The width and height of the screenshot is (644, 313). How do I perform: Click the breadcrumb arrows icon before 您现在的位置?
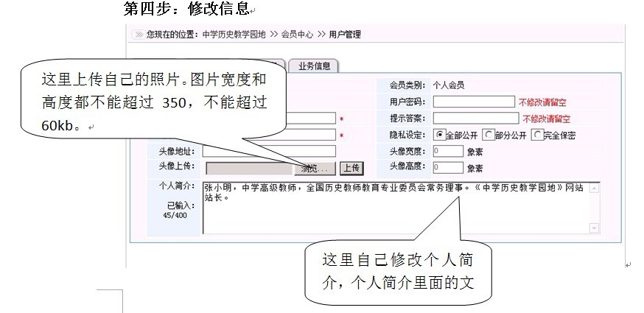click(138, 35)
